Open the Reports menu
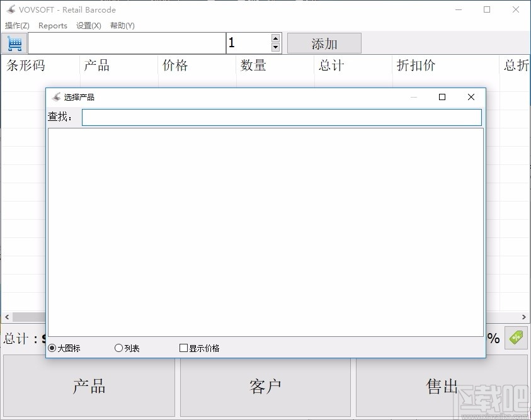 pos(53,26)
